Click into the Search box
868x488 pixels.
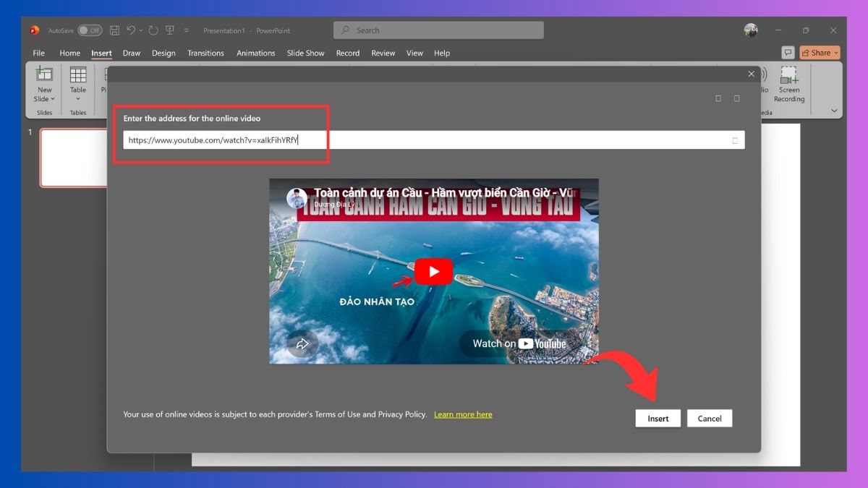(438, 30)
